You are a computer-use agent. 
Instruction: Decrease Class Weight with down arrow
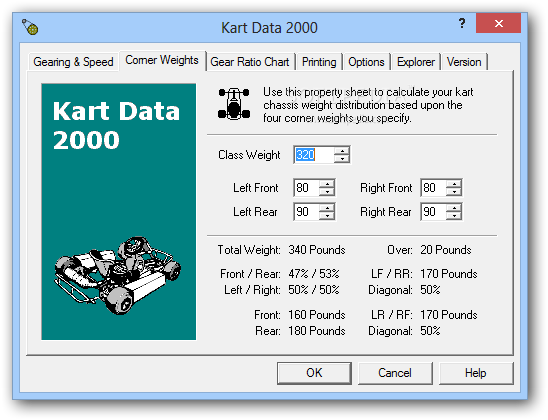click(x=342, y=159)
